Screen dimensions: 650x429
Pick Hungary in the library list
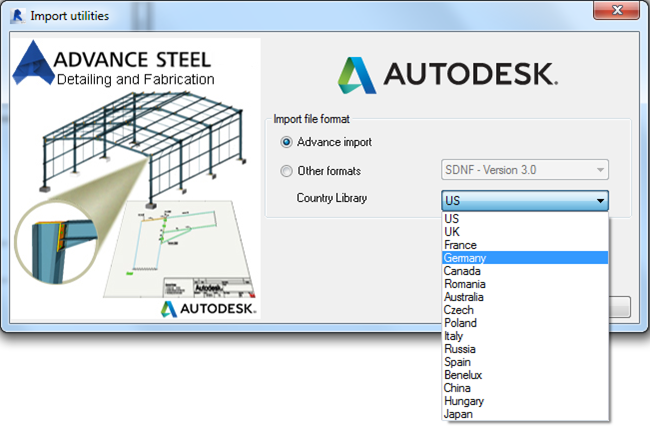pos(525,401)
